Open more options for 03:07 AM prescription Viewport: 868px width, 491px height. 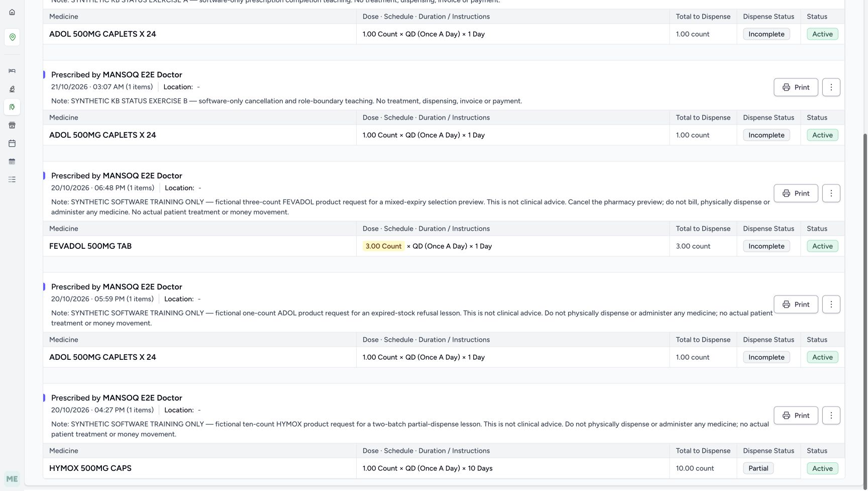(831, 87)
